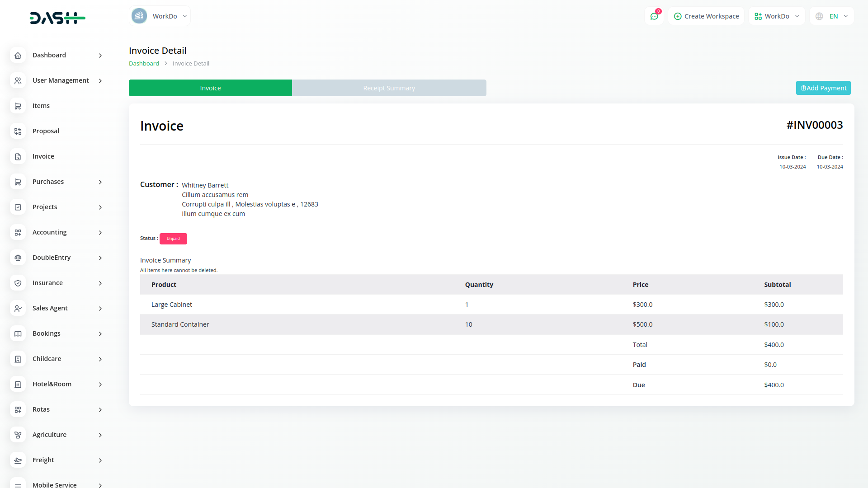The image size is (868, 488).
Task: Expand the Accounting menu arrow
Action: pos(100,232)
